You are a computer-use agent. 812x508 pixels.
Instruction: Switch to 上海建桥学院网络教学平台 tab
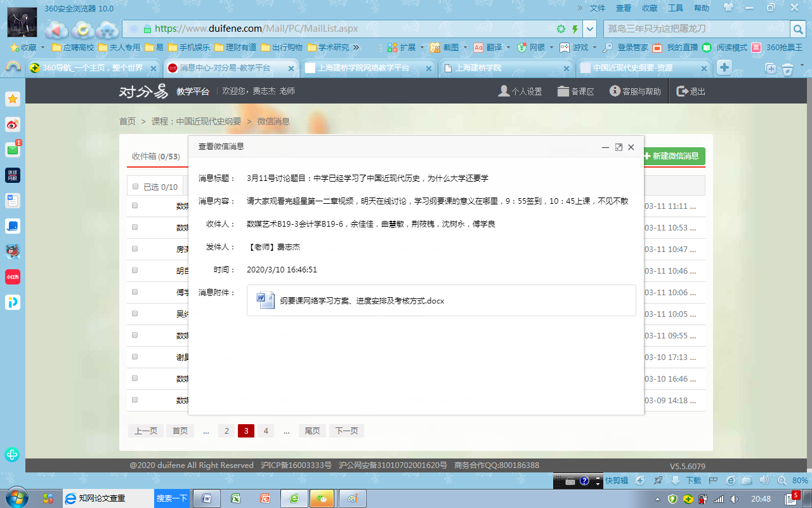point(363,68)
